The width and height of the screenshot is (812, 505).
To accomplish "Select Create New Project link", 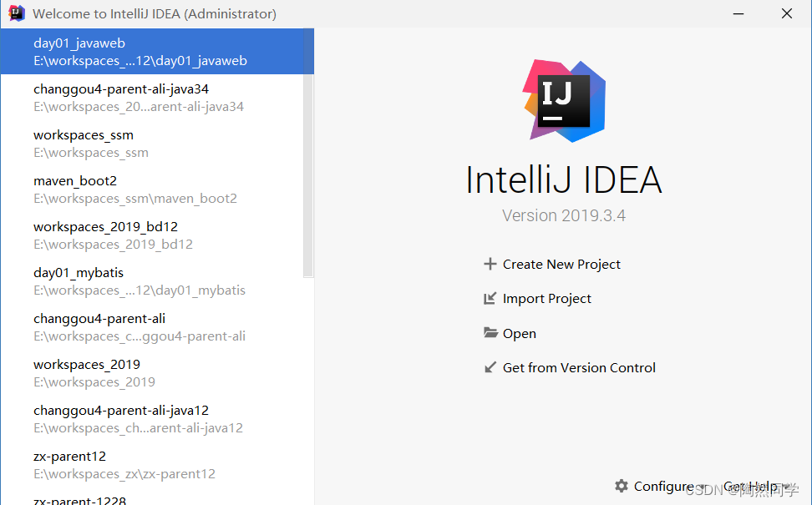I will tap(561, 265).
